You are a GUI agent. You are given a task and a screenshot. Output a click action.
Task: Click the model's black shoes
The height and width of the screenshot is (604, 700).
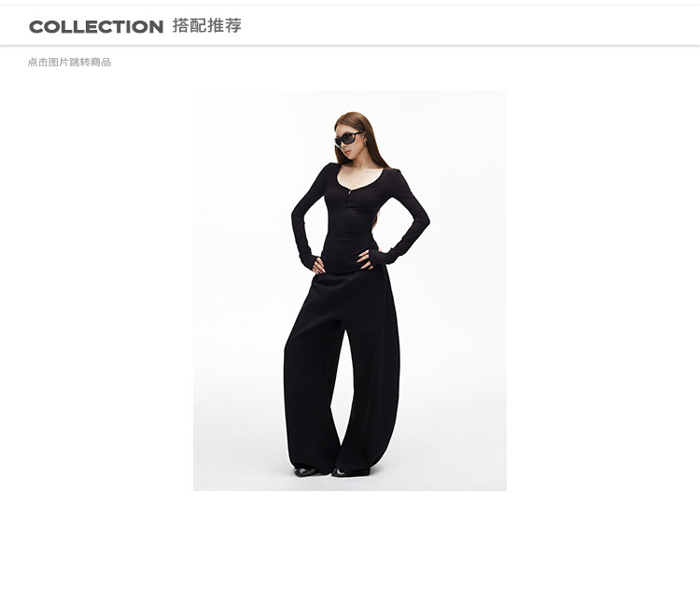point(329,471)
